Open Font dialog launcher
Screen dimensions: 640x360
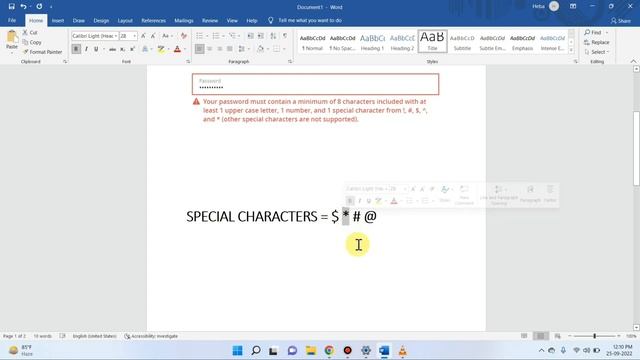tap(188, 62)
